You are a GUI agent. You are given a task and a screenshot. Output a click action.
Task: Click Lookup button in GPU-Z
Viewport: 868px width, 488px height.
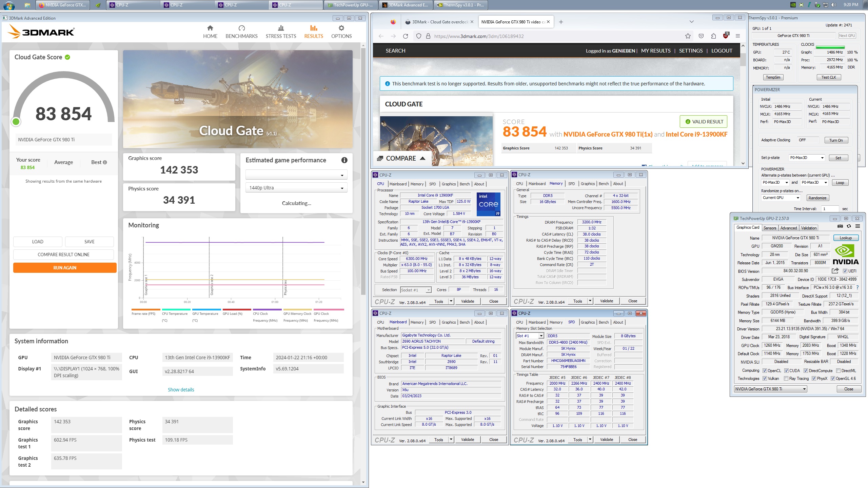click(x=846, y=238)
